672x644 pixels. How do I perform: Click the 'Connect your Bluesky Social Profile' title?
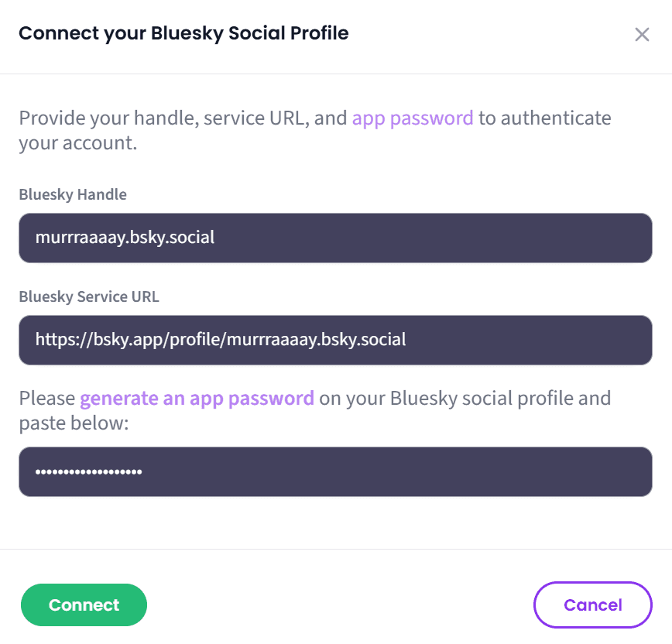183,33
